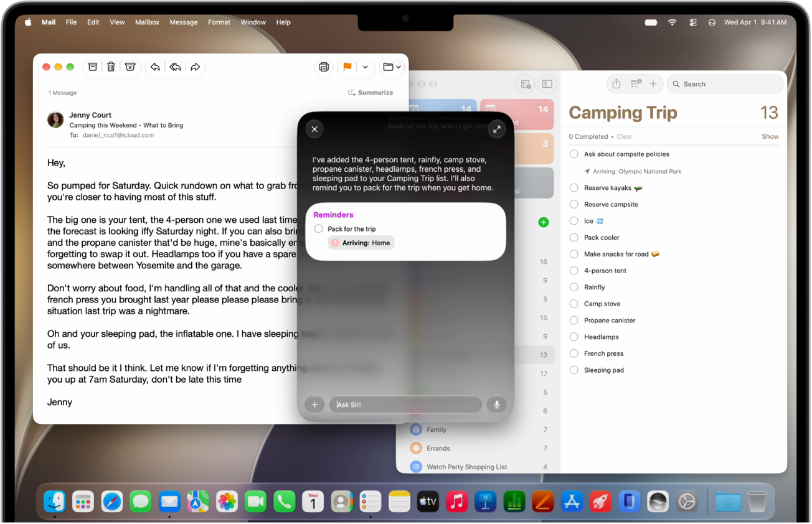Open Control Center from the menu bar
Viewport: 812px width, 524px height.
(x=692, y=22)
